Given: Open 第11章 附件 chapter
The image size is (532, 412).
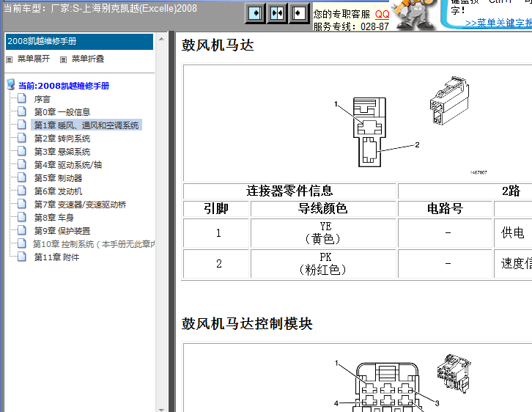Looking at the screenshot, I should point(56,257).
